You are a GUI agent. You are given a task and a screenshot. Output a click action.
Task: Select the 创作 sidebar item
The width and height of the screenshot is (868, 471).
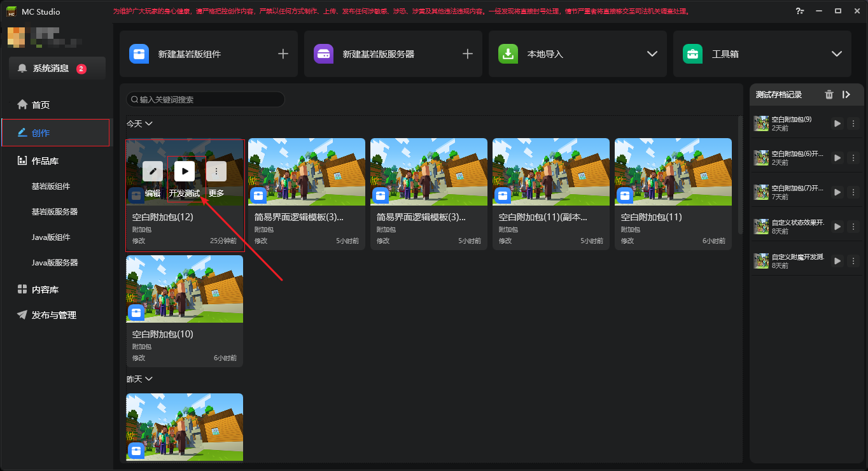pos(56,133)
